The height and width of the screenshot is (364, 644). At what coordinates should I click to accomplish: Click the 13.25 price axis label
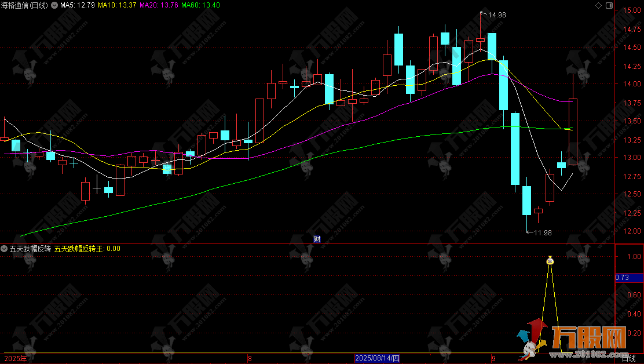click(632, 140)
